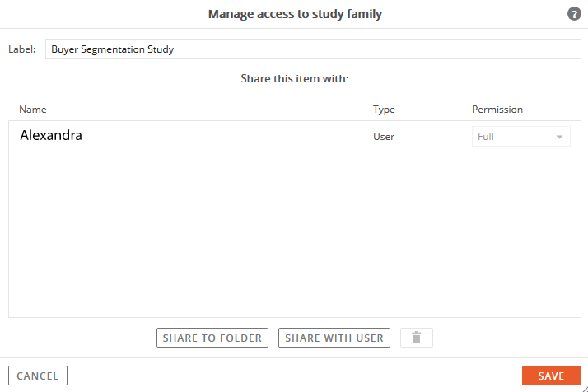Open the Full permission combo box

(520, 137)
